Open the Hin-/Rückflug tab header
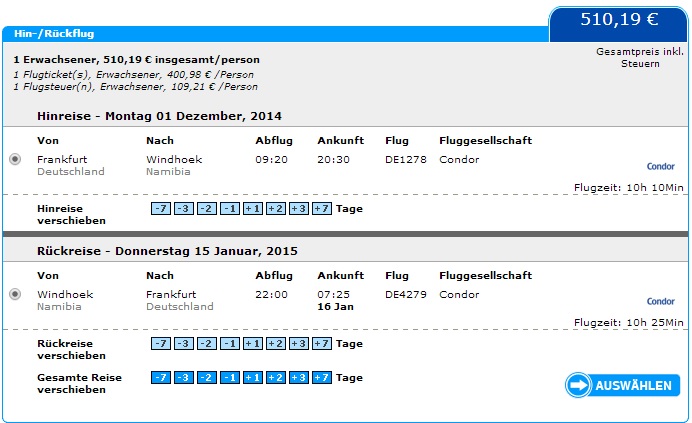 click(x=54, y=34)
